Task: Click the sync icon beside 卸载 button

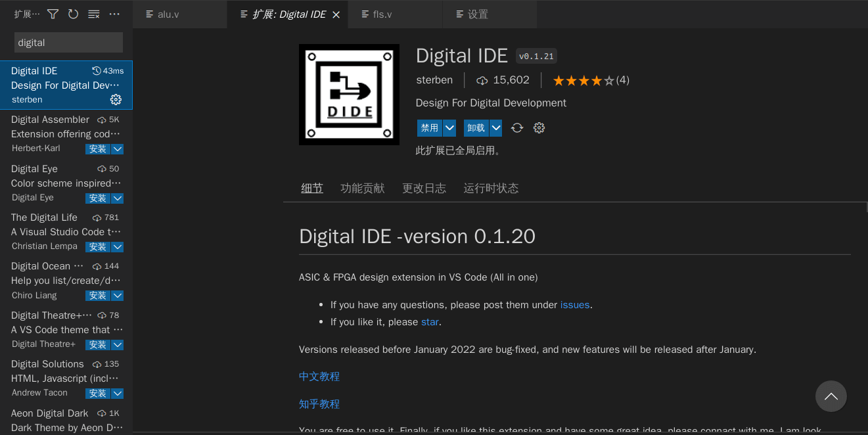Action: [x=517, y=128]
